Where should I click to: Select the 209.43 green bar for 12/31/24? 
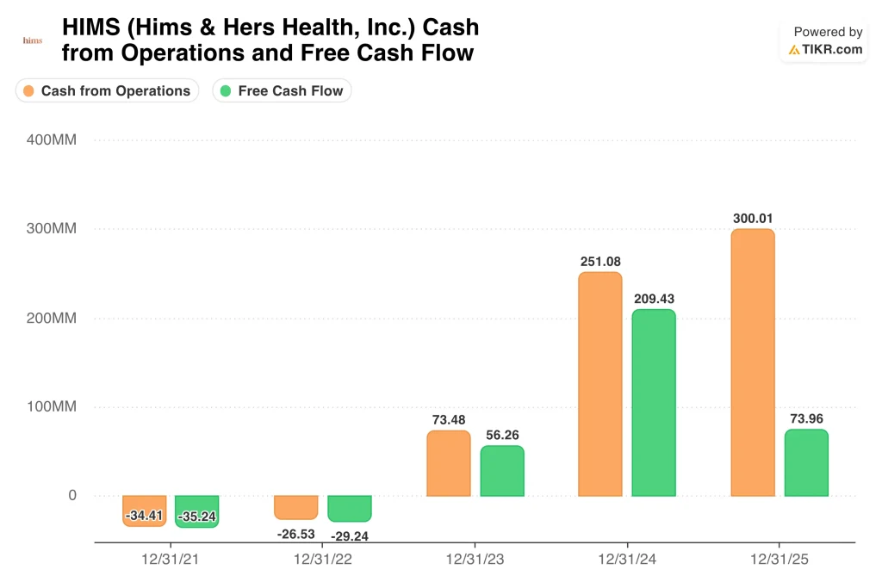(654, 403)
